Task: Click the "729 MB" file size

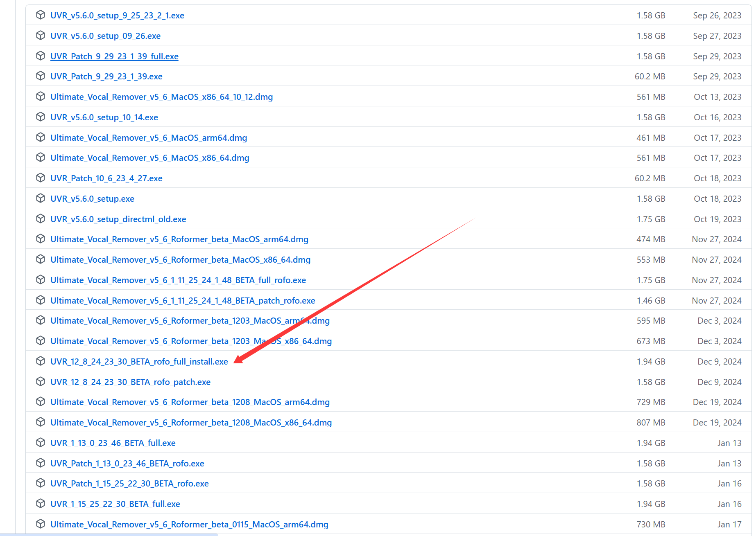Action: click(x=651, y=402)
